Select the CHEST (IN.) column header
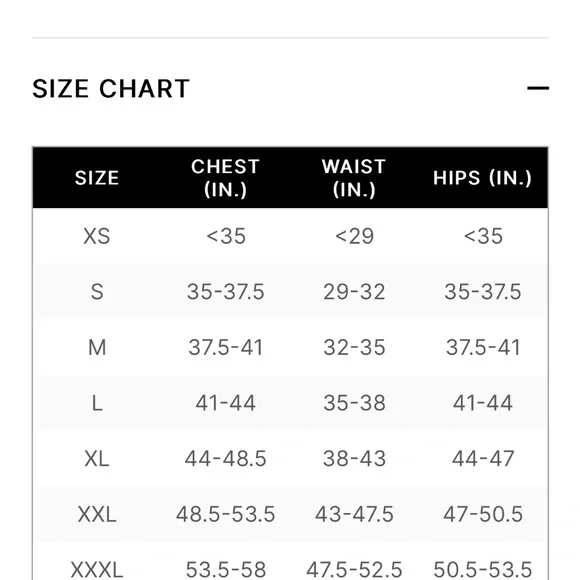The height and width of the screenshot is (580, 580). [225, 178]
